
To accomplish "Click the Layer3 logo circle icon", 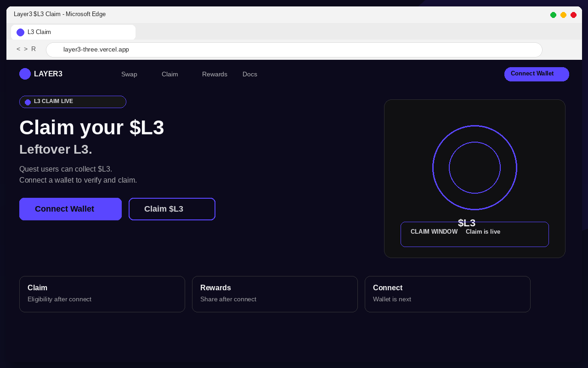I will click(25, 74).
